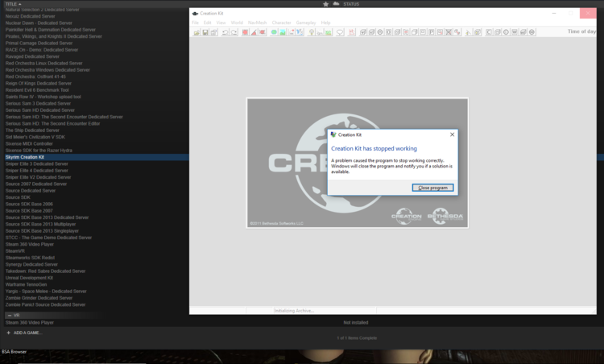The image size is (604, 364).
Task: Toggle the red triangle Snap to Angle icon
Action: [254, 32]
